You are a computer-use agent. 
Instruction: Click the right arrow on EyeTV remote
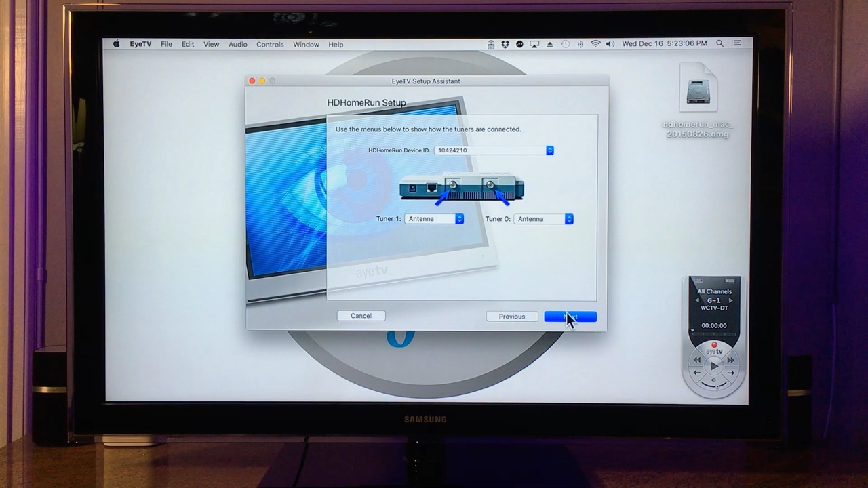pos(731,373)
